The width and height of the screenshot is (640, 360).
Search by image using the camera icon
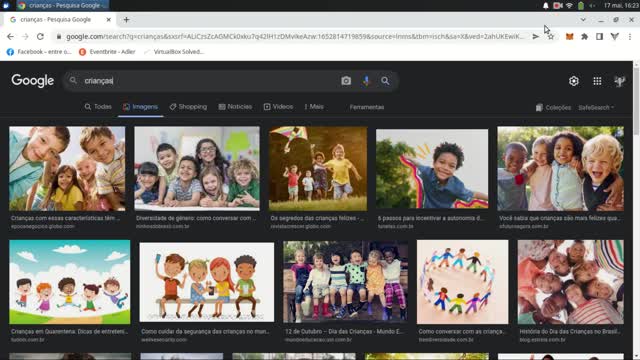[x=346, y=81]
